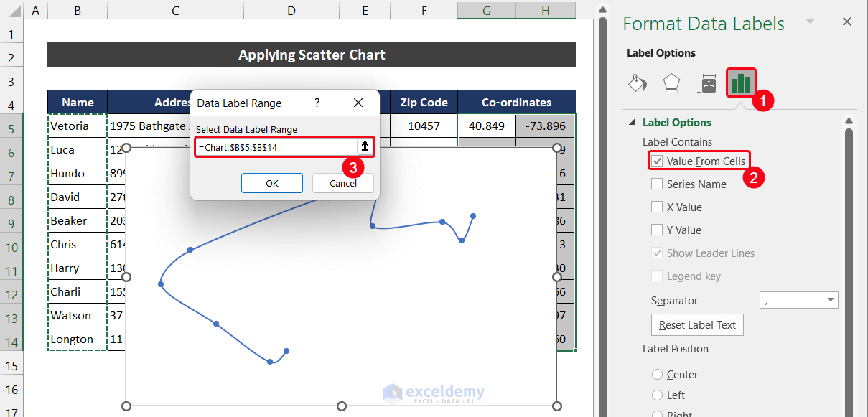Screen dimensions: 868x417
Task: Select the Label Options bar chart icon
Action: (740, 83)
